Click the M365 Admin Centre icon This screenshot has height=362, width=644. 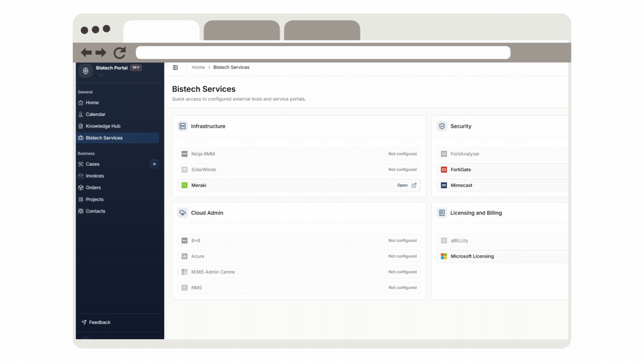[x=184, y=272]
